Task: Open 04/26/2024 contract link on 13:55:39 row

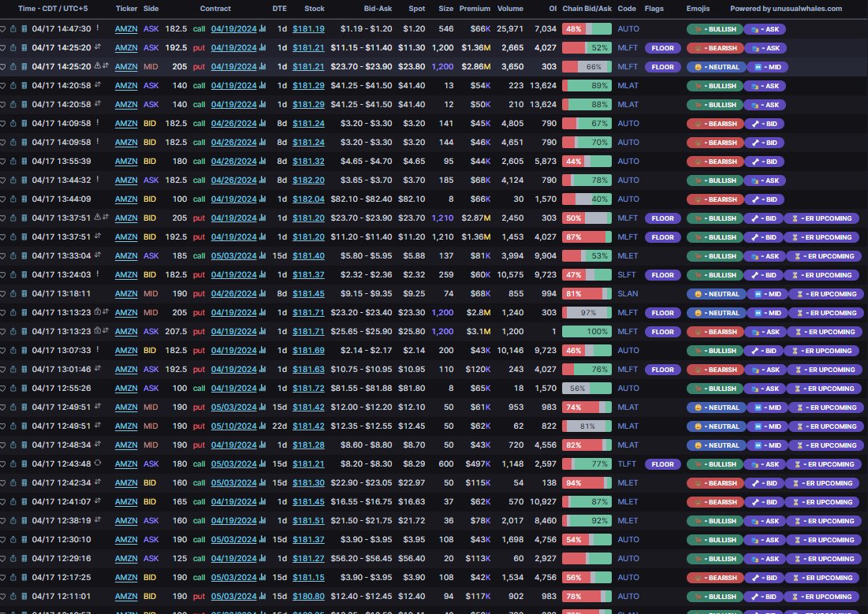Action: pyautogui.click(x=233, y=161)
